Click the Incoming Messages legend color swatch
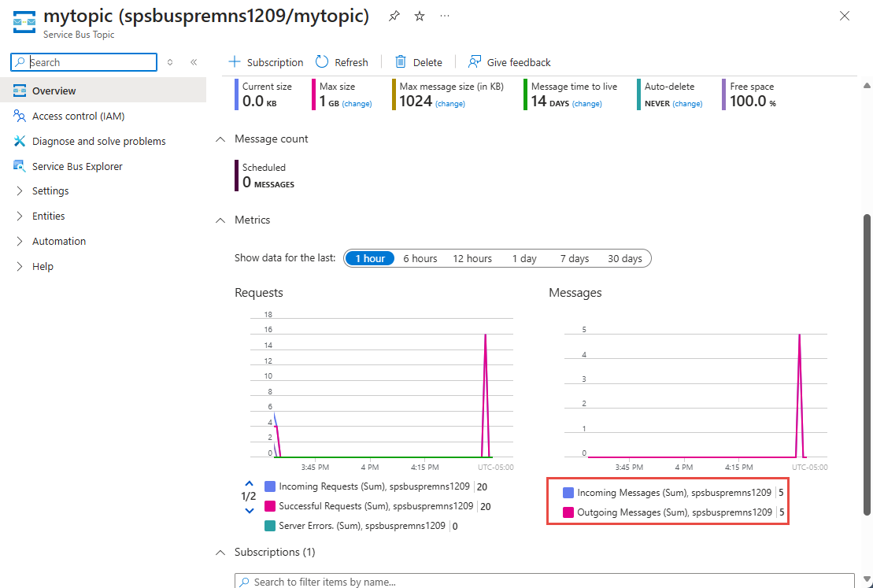 pos(568,493)
